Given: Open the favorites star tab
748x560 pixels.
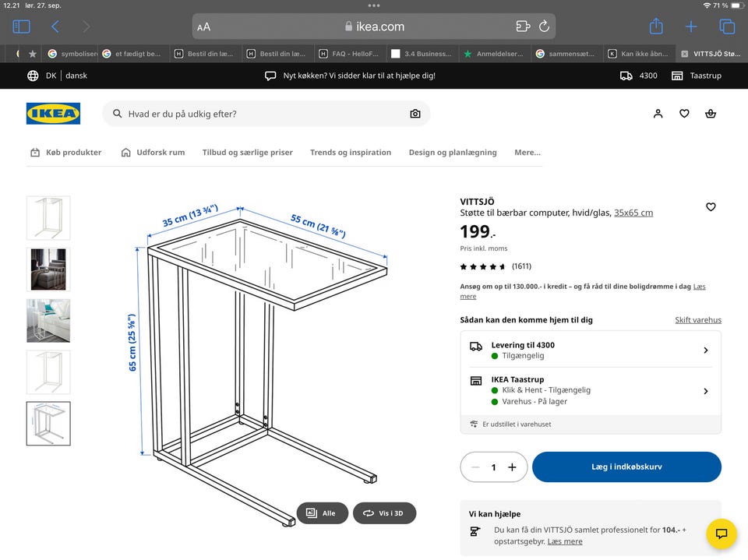Looking at the screenshot, I should click(33, 54).
